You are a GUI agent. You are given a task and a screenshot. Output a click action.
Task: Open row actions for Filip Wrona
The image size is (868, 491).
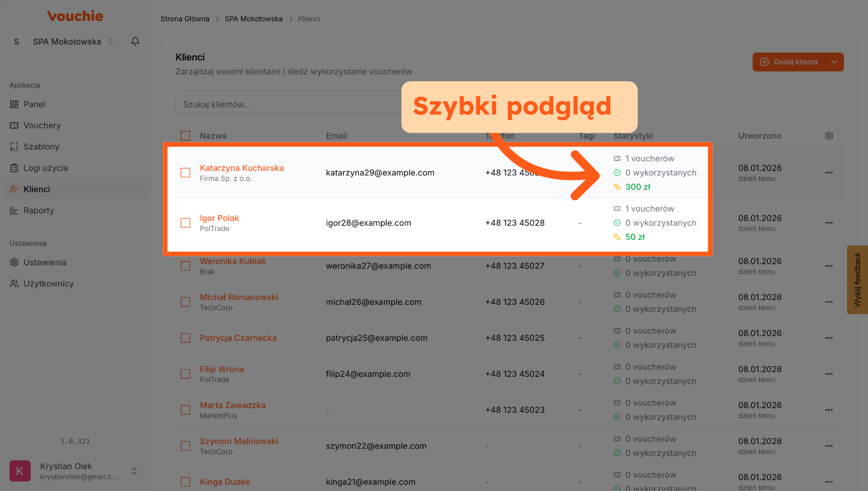(x=829, y=374)
